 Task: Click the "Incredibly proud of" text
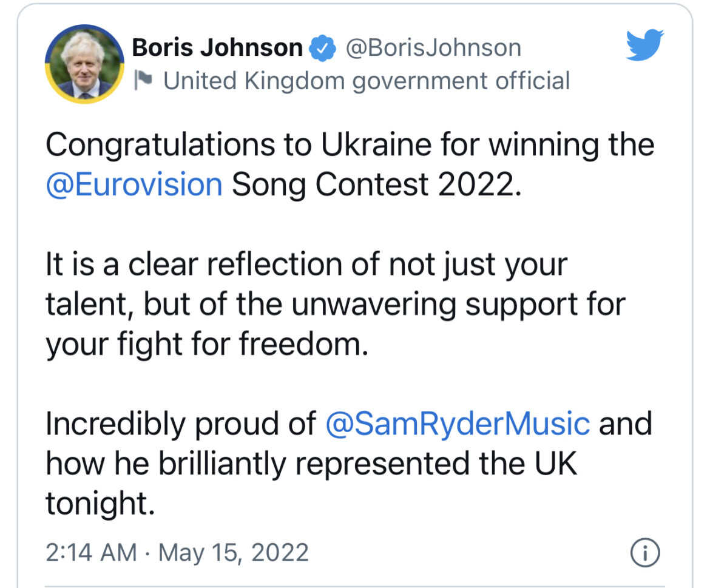[x=181, y=424]
